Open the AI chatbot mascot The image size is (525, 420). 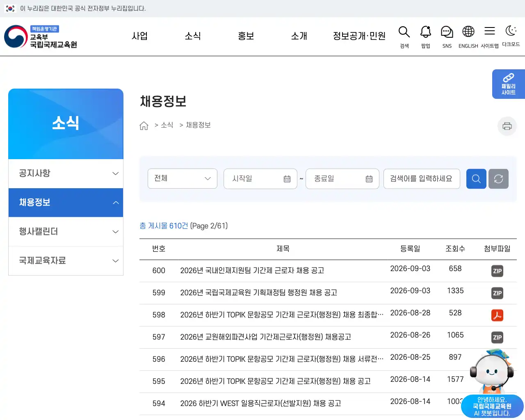pos(492,383)
